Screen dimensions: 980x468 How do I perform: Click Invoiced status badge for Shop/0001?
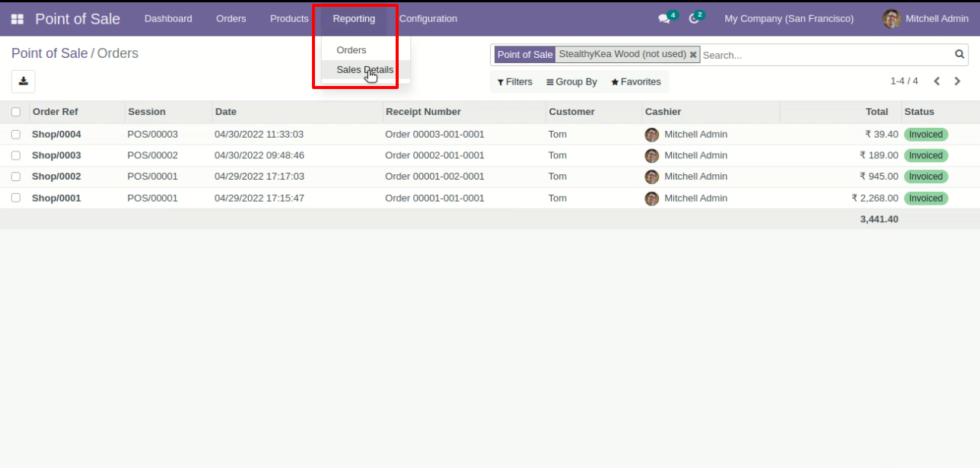point(926,199)
